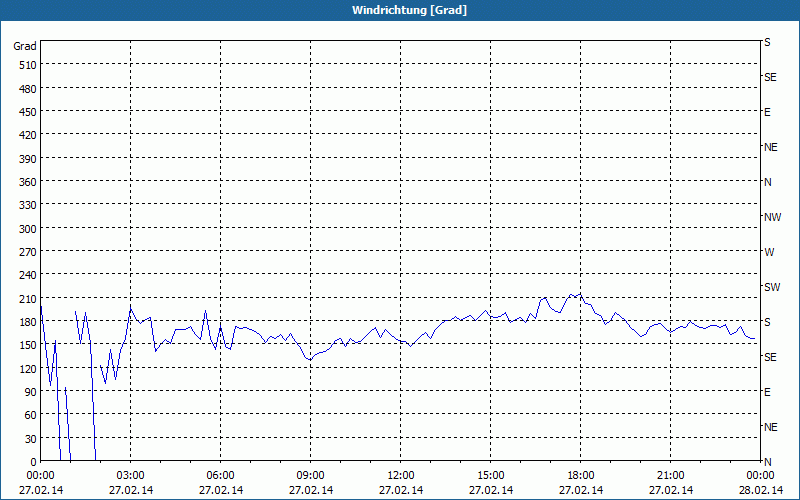The height and width of the screenshot is (500, 800).
Task: Click the blue line's peak near 18:00
Action: click(x=571, y=294)
